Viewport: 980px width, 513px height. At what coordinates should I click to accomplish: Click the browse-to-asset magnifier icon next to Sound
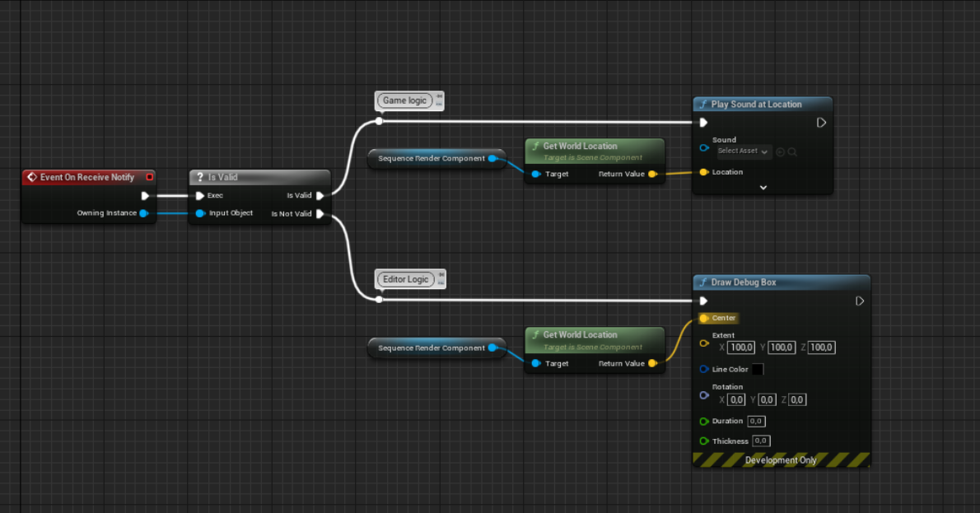point(792,152)
